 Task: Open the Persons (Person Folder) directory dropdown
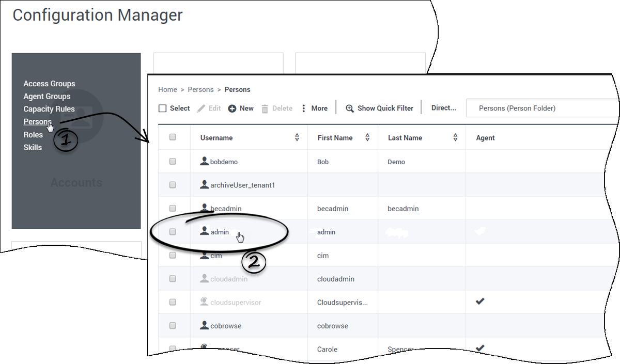542,108
